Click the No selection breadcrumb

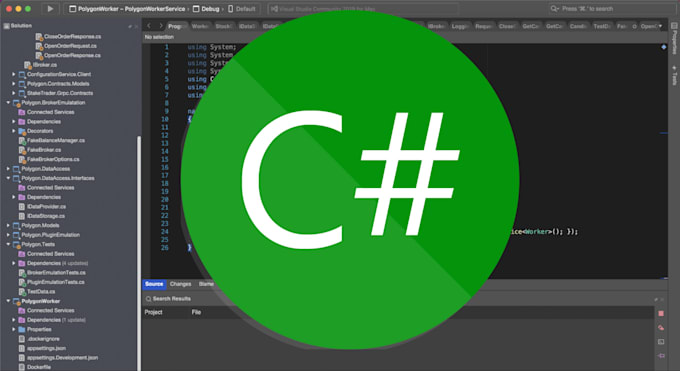(x=159, y=37)
